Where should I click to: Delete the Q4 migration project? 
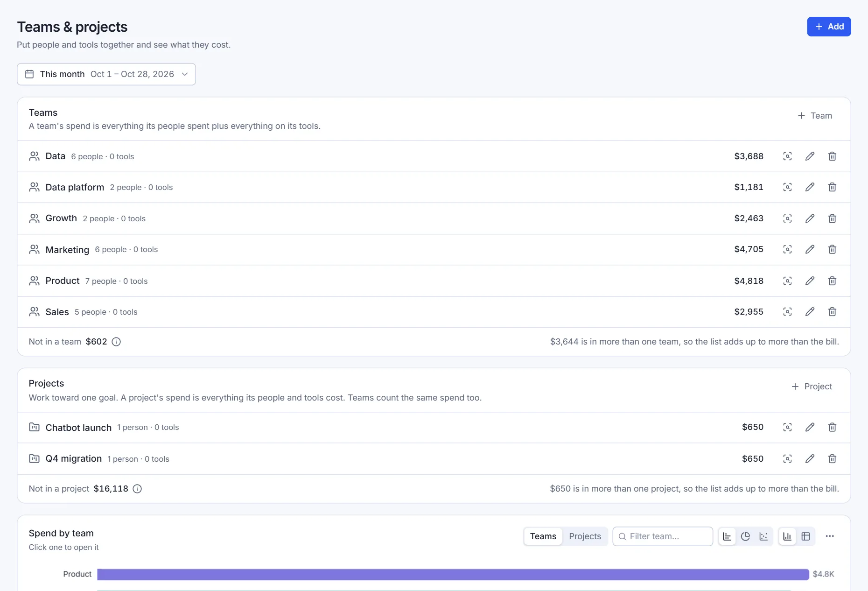(832, 458)
